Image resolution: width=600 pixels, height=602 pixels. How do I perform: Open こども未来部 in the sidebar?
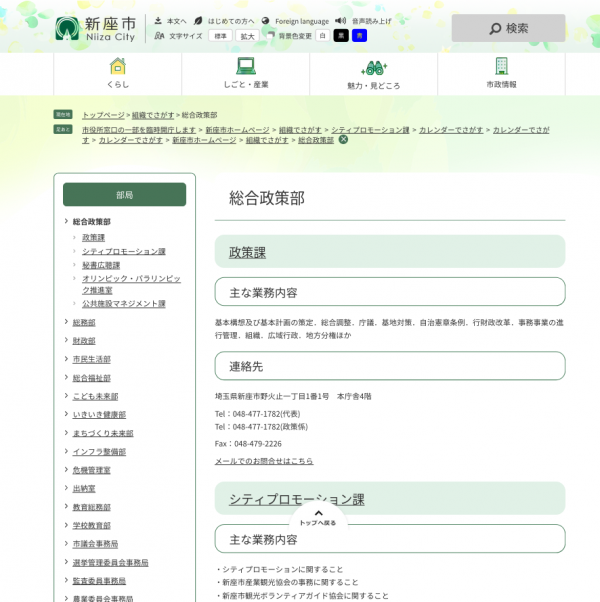pyautogui.click(x=95, y=397)
